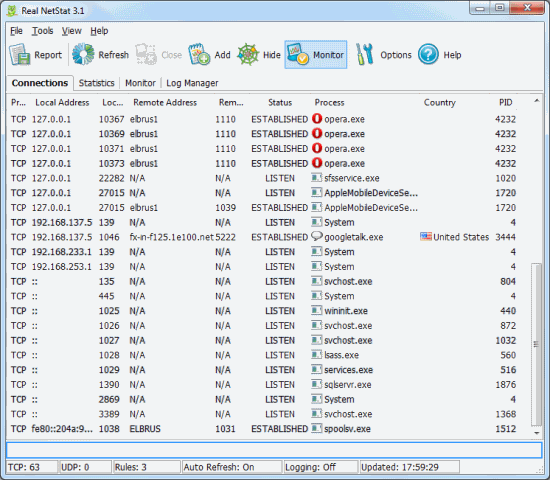Click local port 22282 cell
This screenshot has width=550, height=480.
tap(112, 178)
